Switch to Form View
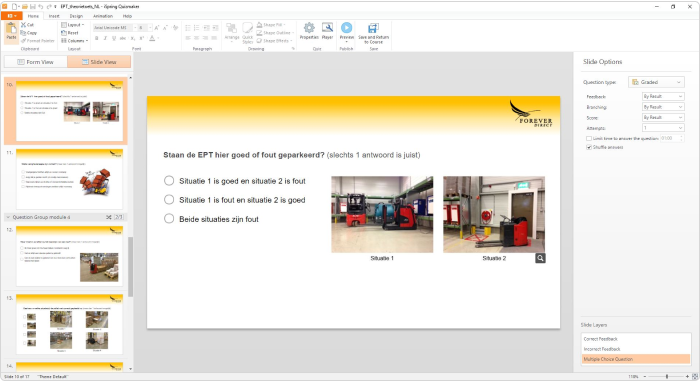700x381 pixels. point(36,62)
